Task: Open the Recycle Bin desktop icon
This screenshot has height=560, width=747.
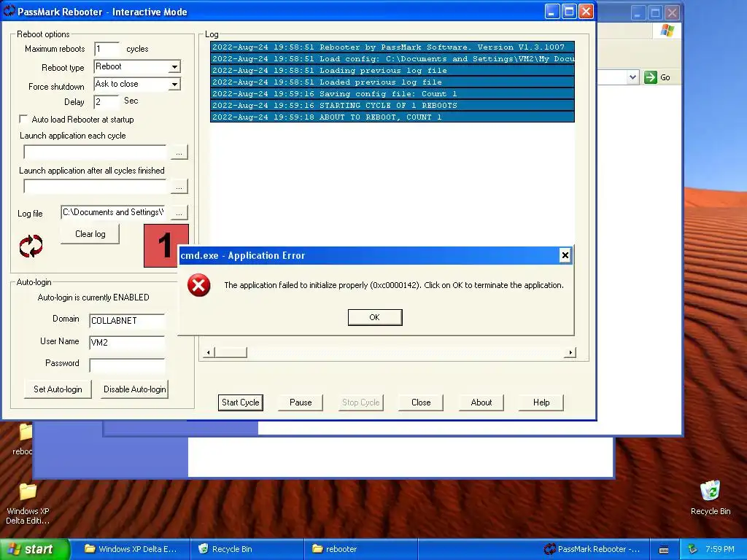Action: [x=711, y=497]
